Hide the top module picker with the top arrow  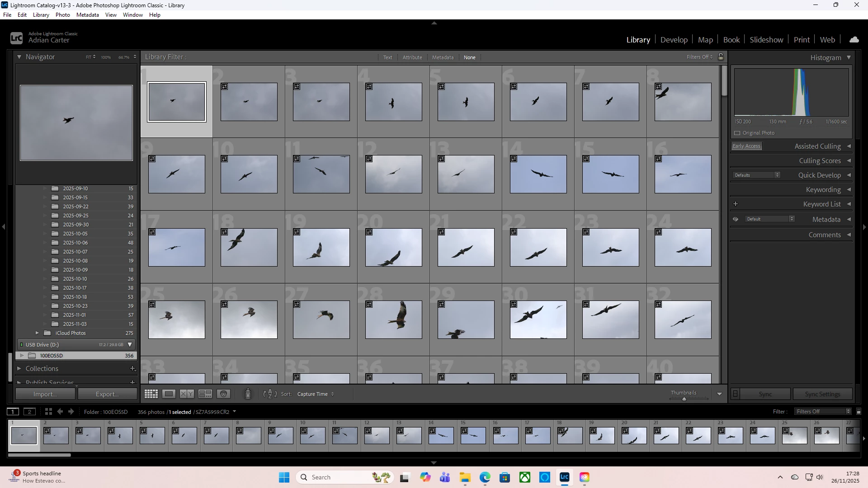tap(434, 23)
